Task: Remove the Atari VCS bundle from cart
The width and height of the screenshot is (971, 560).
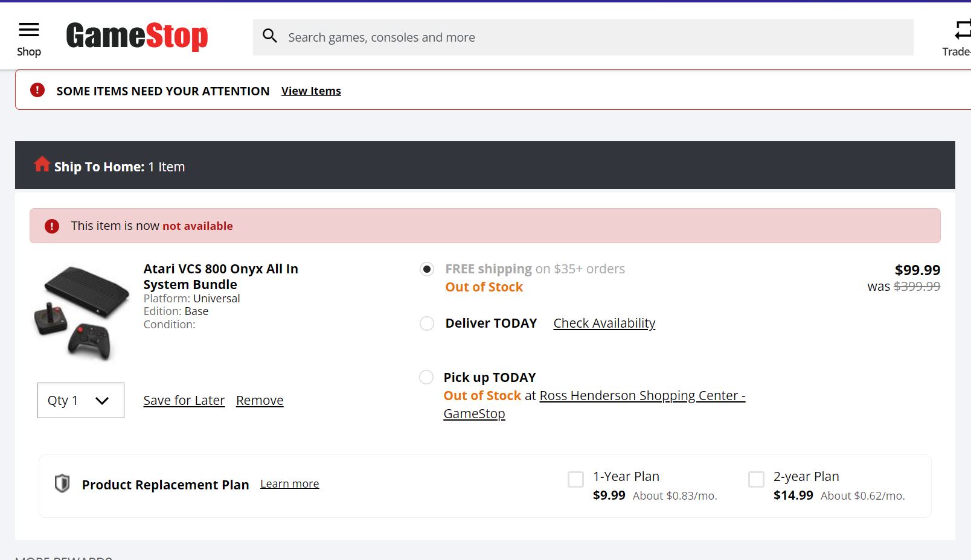Action: click(x=260, y=401)
